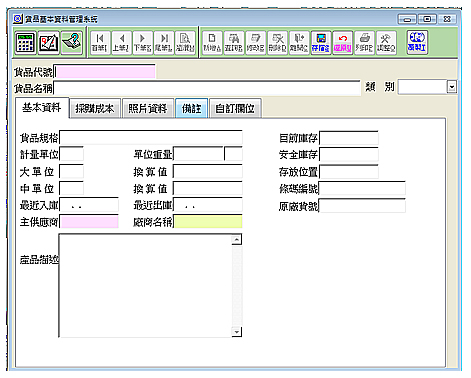Click the 目前庫存 field

(x=349, y=138)
